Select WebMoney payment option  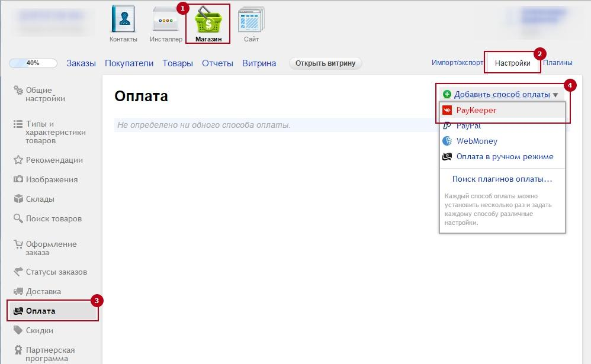point(476,141)
